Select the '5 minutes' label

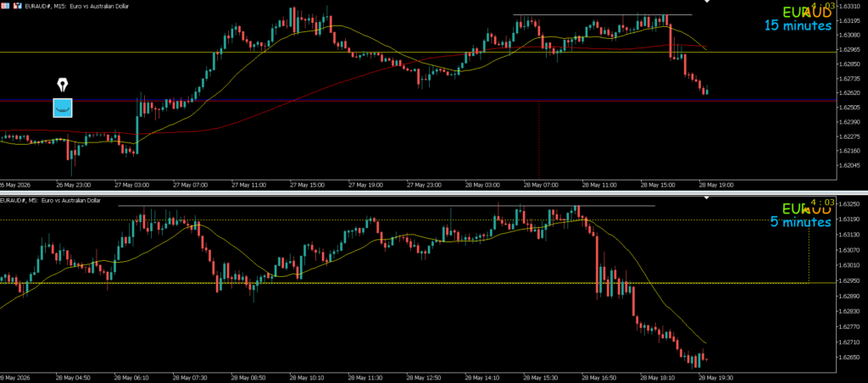[800, 222]
